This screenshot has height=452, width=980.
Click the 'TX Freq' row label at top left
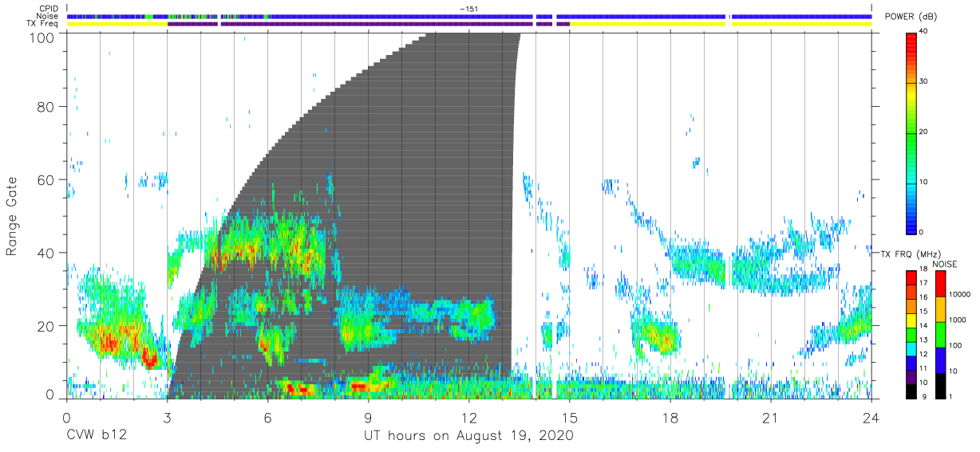coord(44,24)
